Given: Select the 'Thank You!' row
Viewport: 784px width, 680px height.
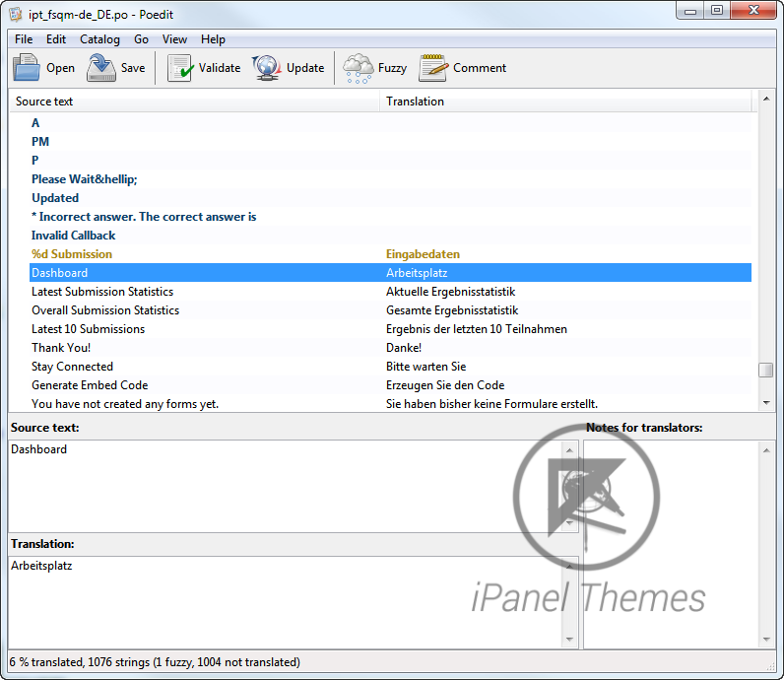Looking at the screenshot, I should [390, 348].
